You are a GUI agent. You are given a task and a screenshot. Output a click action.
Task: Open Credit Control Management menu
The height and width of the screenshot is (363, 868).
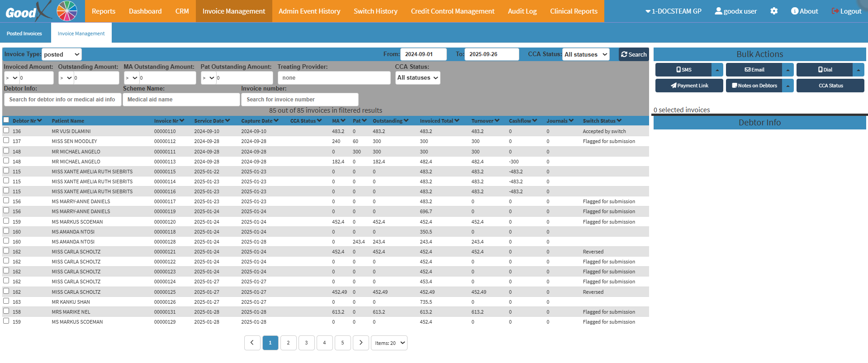(452, 11)
